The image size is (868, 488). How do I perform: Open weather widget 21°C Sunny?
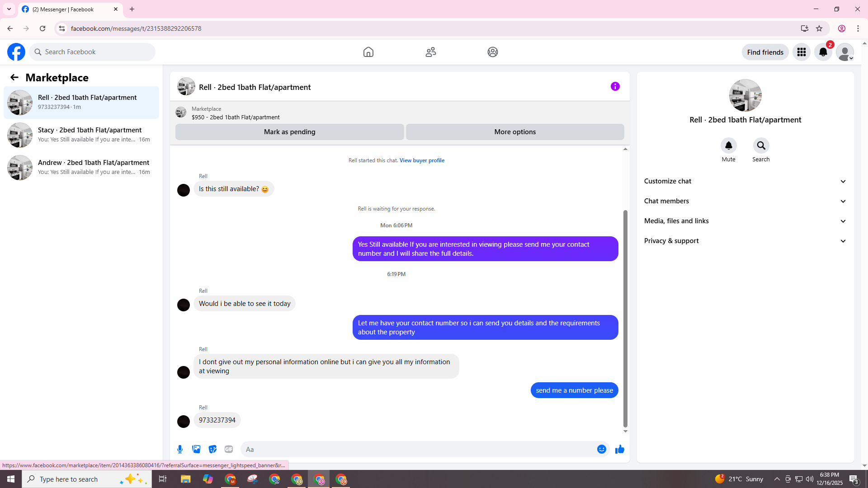coord(739,479)
